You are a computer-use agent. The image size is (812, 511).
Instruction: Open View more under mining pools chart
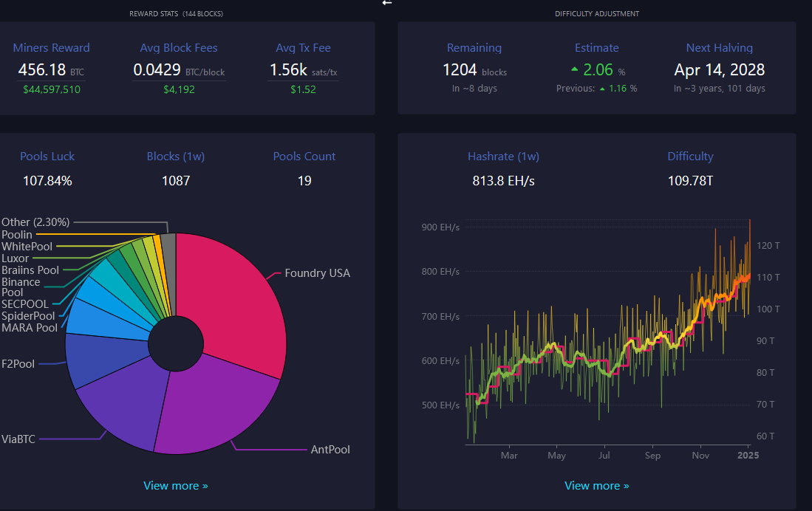coord(176,486)
